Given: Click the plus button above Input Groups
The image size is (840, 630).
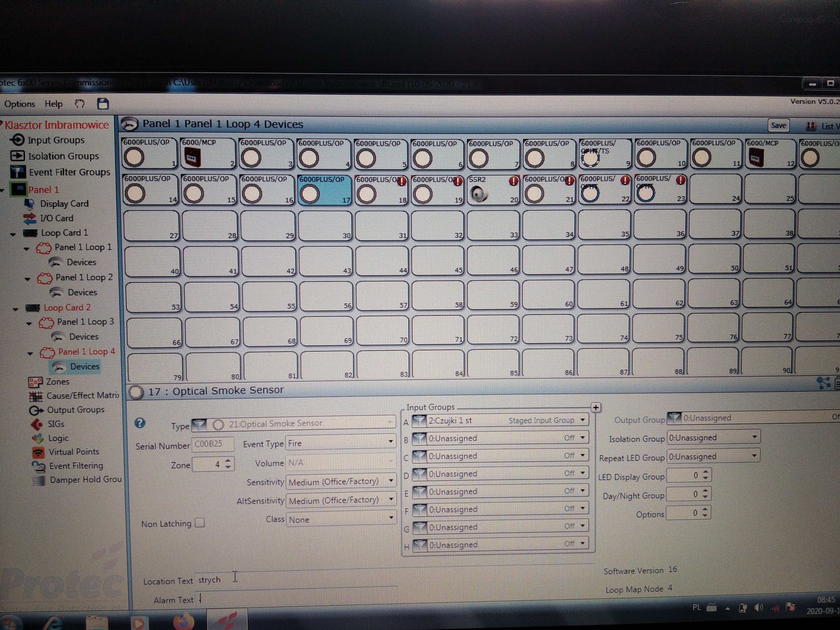Looking at the screenshot, I should [x=596, y=407].
